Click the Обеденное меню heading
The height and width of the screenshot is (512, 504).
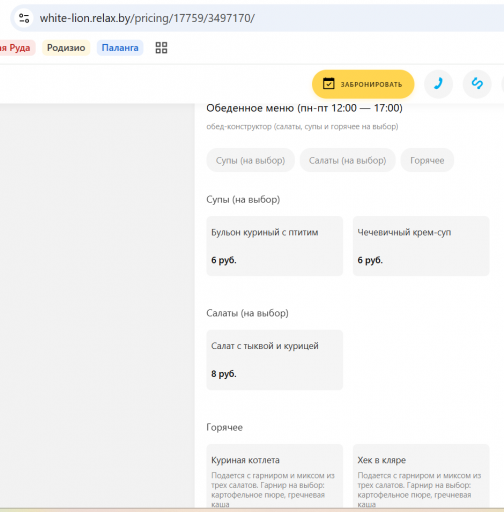tap(304, 108)
